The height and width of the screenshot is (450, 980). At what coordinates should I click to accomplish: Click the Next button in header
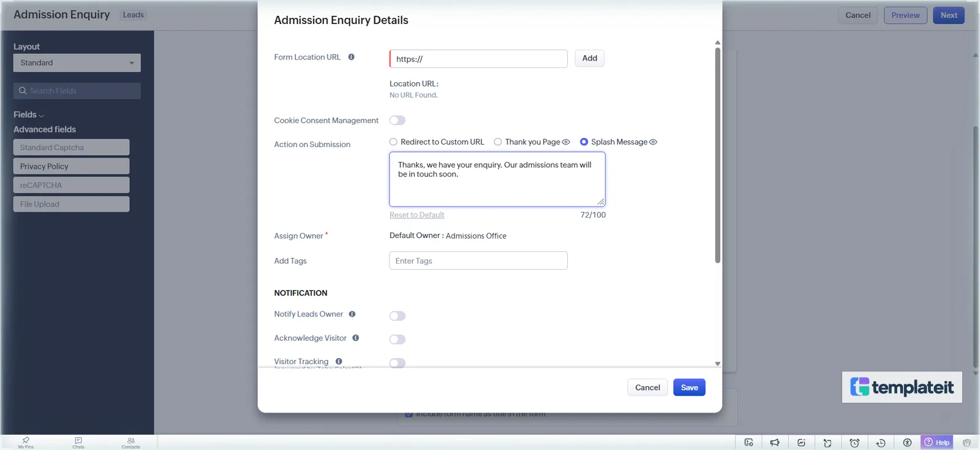pyautogui.click(x=949, y=15)
